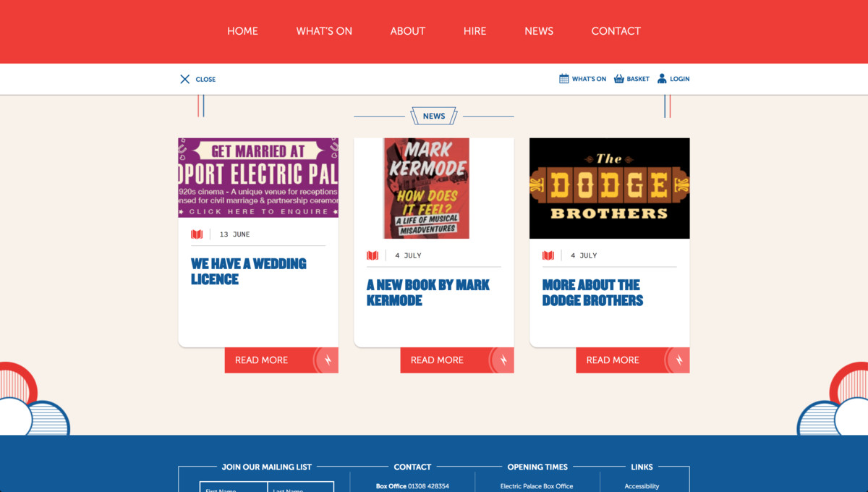Click book icon on Dodge Brothers card
This screenshot has height=492, width=868.
[548, 255]
